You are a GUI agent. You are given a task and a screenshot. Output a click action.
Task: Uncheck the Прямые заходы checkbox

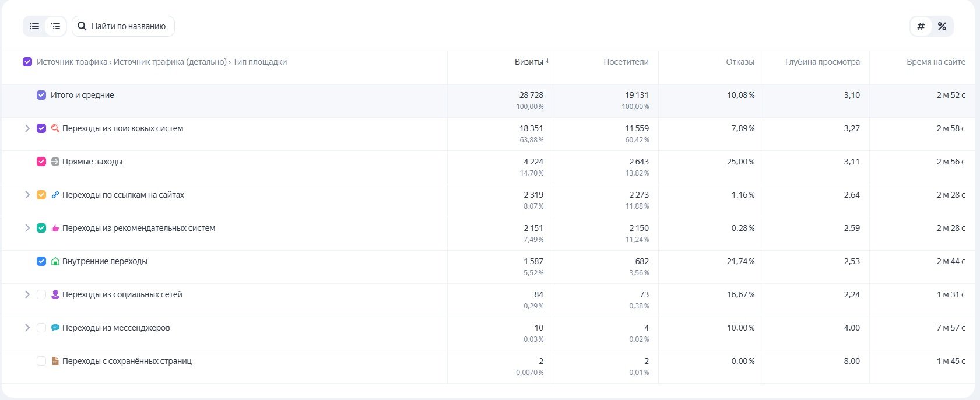tap(41, 162)
